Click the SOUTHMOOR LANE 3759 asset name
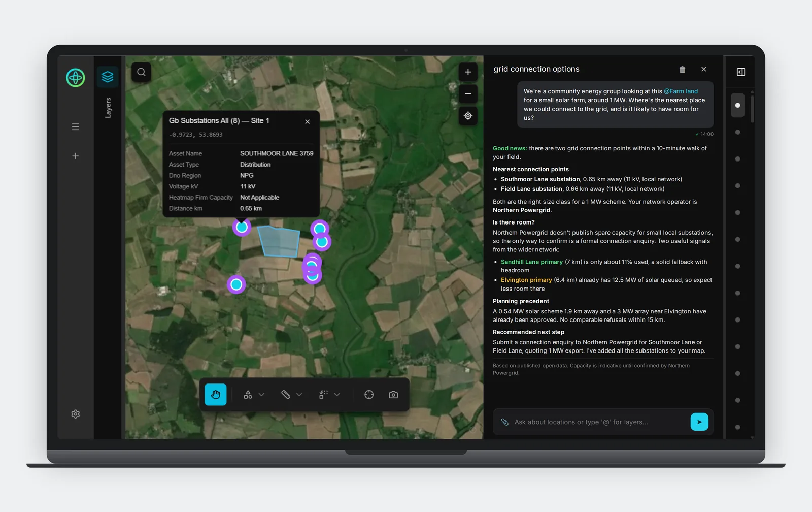This screenshot has width=812, height=512. [x=277, y=153]
